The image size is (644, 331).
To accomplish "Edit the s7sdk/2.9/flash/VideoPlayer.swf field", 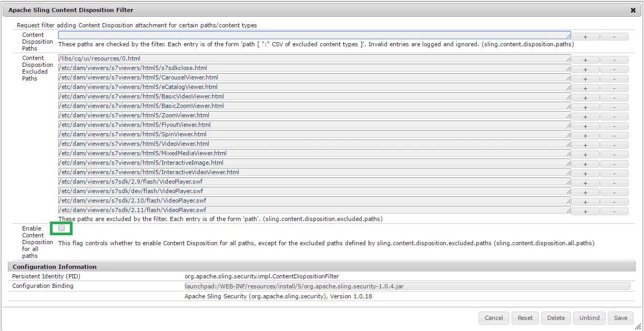I will pyautogui.click(x=314, y=182).
